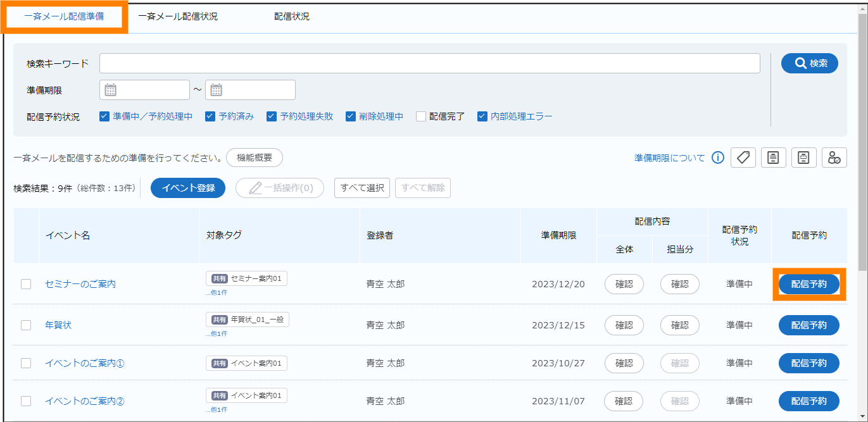Click the info icon beside 準備期限について
Viewport: 868px width, 422px height.
[x=717, y=158]
